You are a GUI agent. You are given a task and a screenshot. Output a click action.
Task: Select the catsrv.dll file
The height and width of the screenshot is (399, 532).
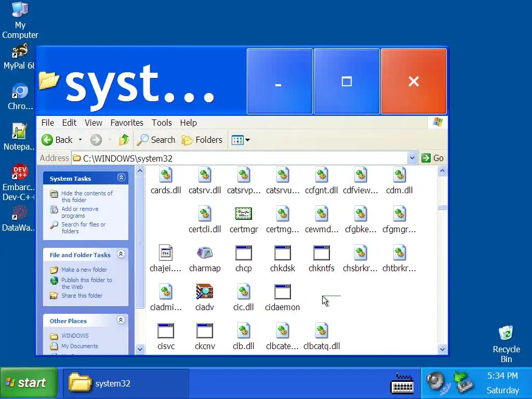[x=205, y=181]
